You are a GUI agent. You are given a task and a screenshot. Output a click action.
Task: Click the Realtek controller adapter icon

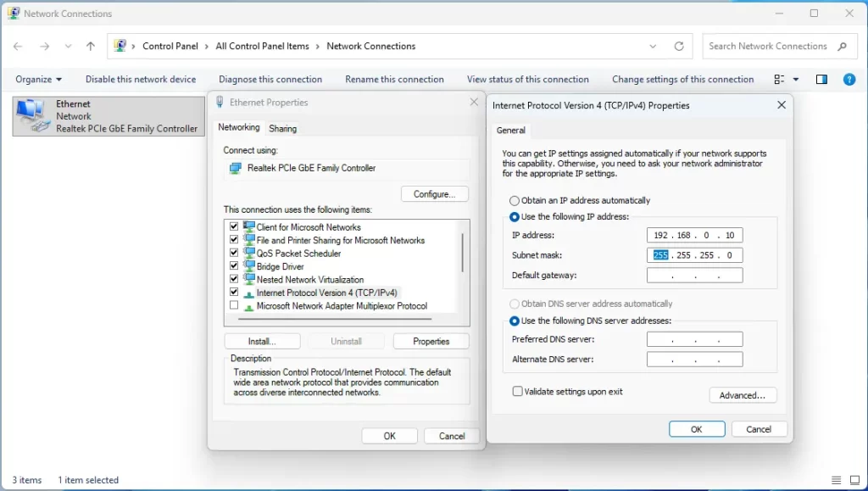pos(236,168)
